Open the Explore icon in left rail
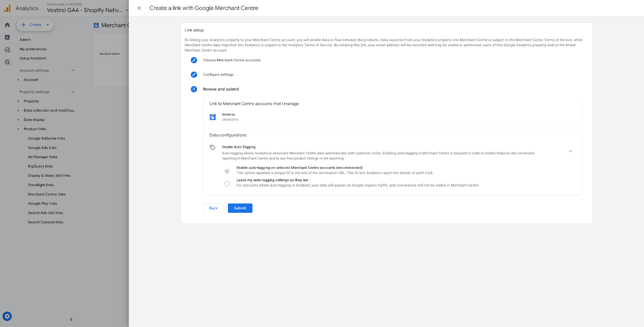The height and width of the screenshot is (327, 644). click(7, 50)
